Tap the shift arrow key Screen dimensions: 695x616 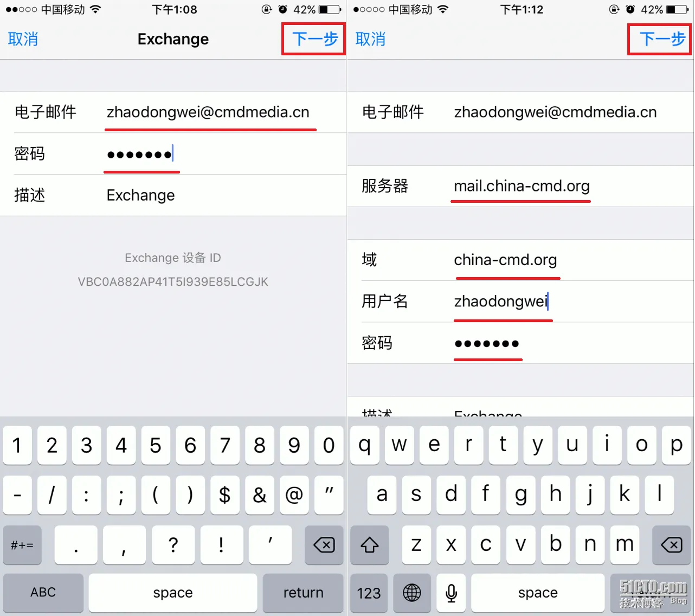370,544
